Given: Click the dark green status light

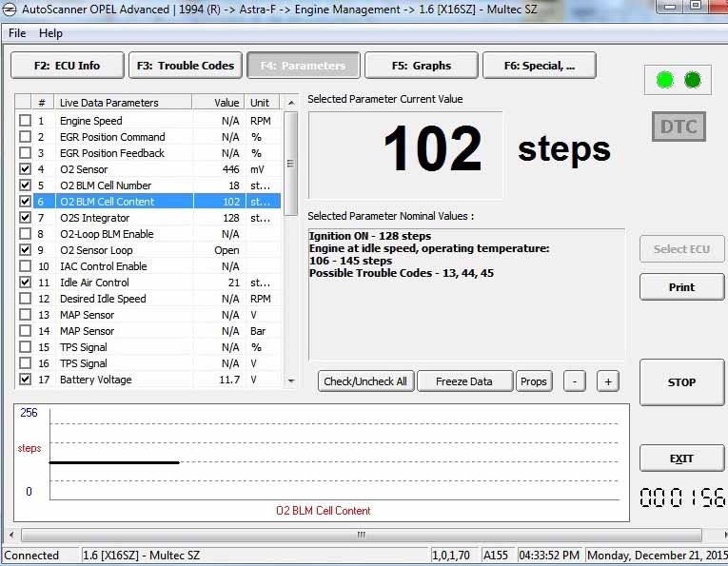Looking at the screenshot, I should click(x=692, y=80).
